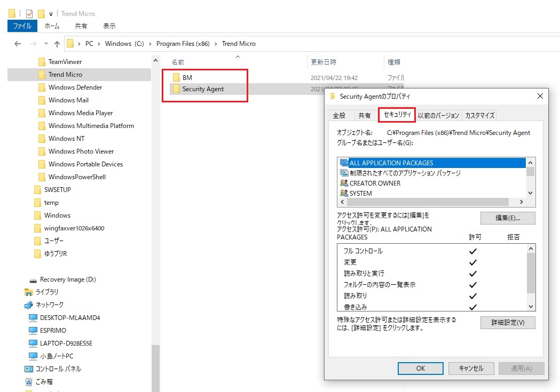This screenshot has width=560, height=392.
Task: Select ゆうプリR folder in tree
Action: pyautogui.click(x=56, y=254)
